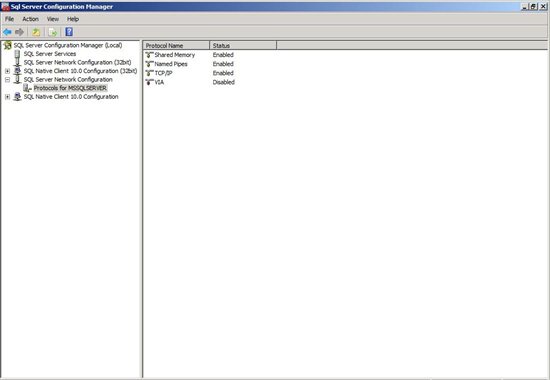The width and height of the screenshot is (550, 380).
Task: Click the SQL Server Configuration Manager root icon
Action: (7, 45)
